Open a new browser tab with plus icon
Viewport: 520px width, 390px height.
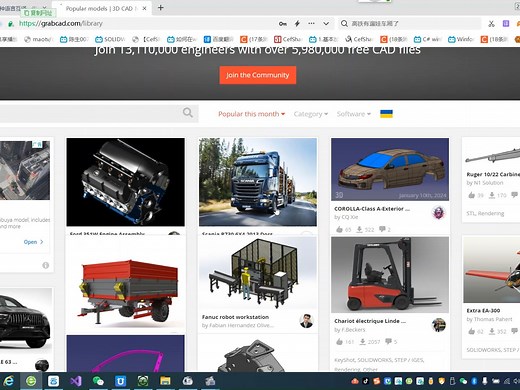tap(161, 8)
